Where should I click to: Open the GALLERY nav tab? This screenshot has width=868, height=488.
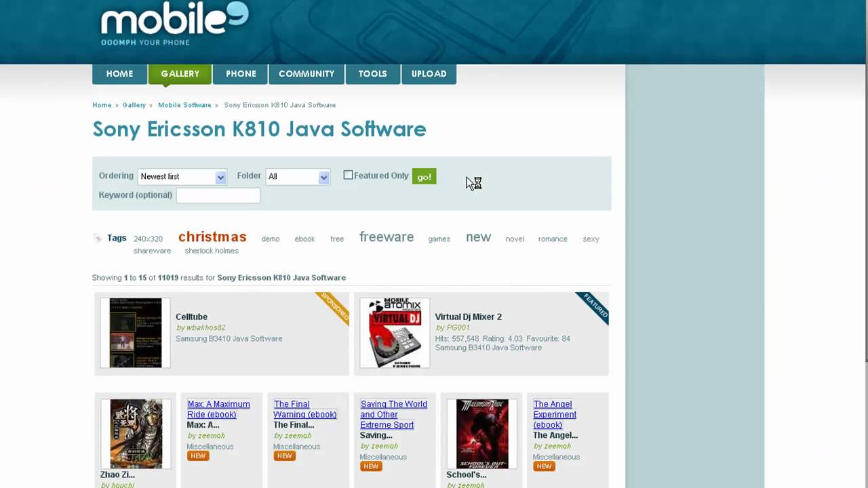click(180, 74)
